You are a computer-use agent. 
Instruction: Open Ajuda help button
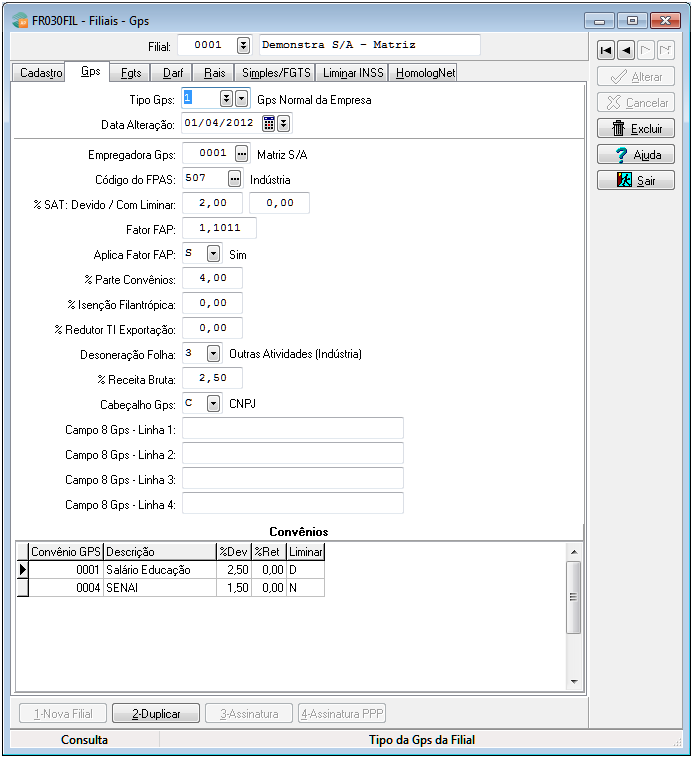click(x=636, y=155)
